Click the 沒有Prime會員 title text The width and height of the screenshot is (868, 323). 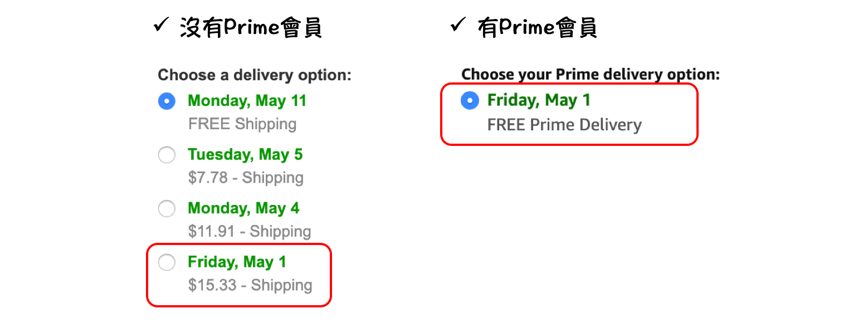(251, 27)
